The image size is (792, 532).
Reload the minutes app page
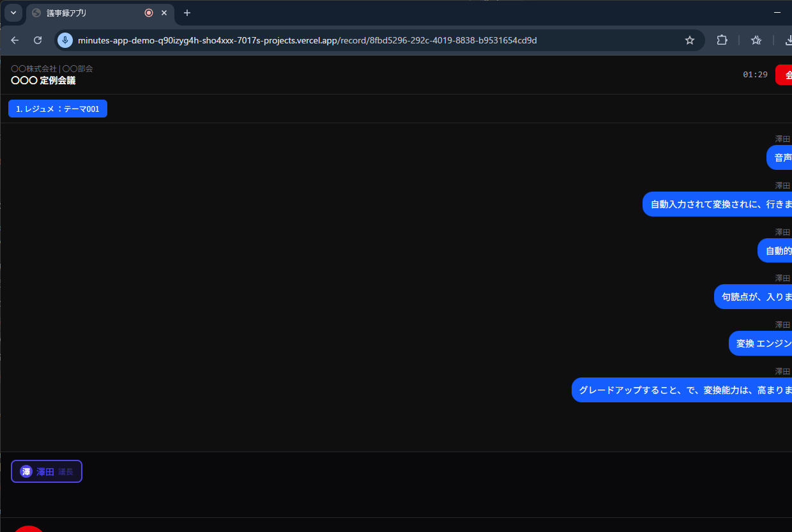click(x=38, y=40)
